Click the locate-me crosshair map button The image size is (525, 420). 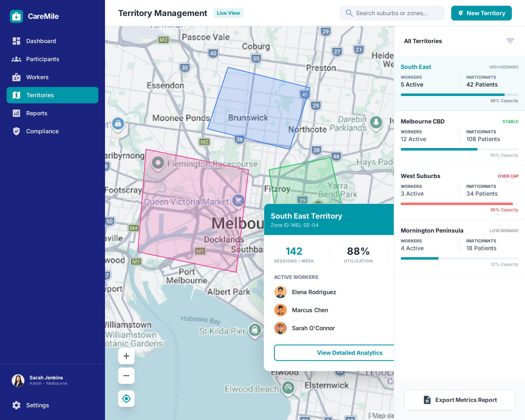click(x=126, y=399)
